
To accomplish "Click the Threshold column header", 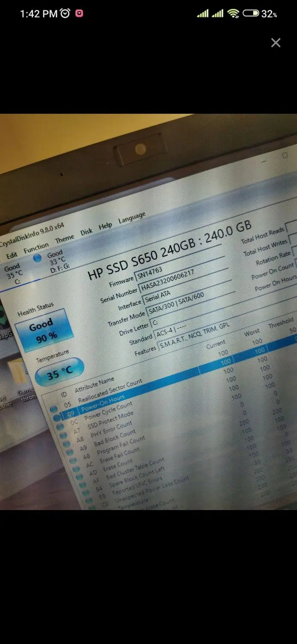I will point(281,323).
